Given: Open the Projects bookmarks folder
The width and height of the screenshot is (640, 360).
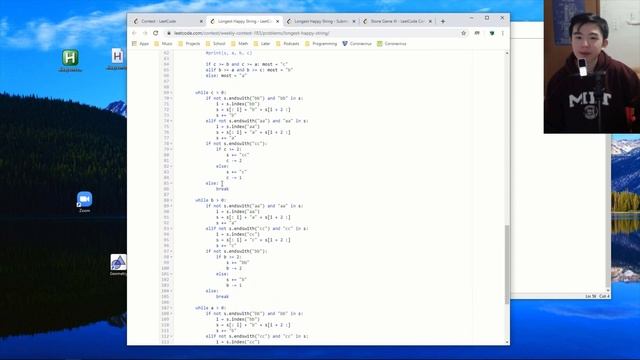Looking at the screenshot, I should coord(189,44).
